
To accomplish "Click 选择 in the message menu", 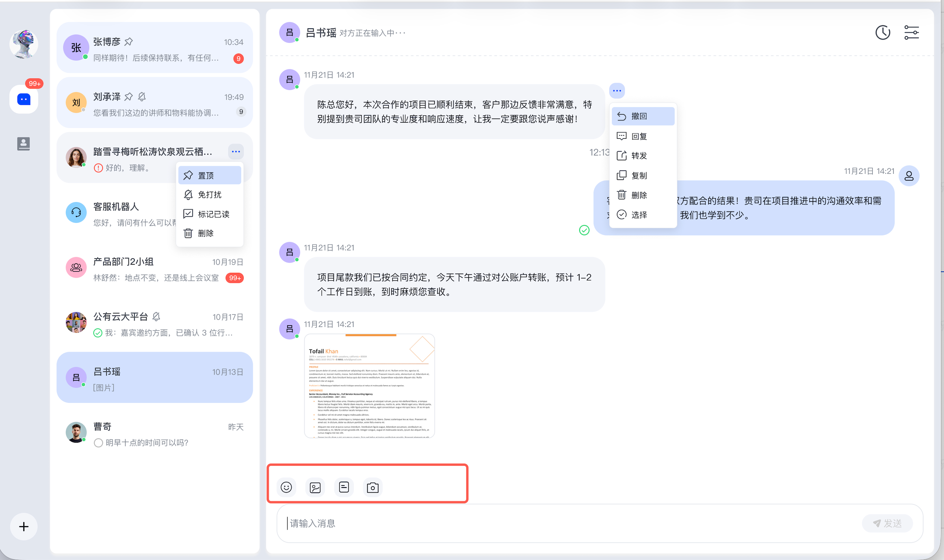I will tap(639, 215).
